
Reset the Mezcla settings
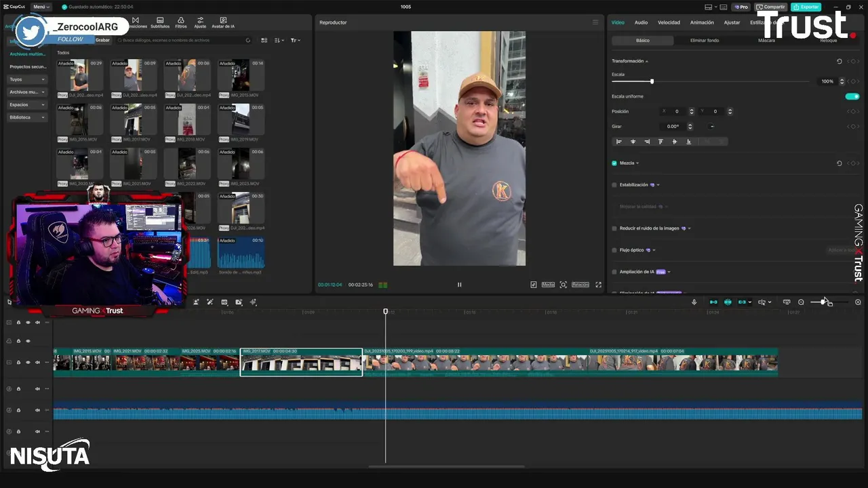839,163
